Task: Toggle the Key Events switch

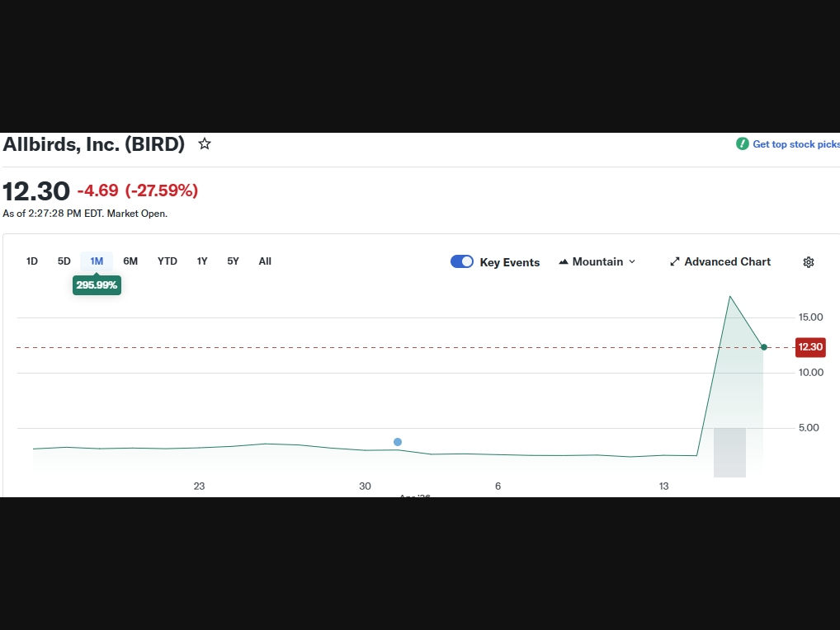Action: click(462, 262)
